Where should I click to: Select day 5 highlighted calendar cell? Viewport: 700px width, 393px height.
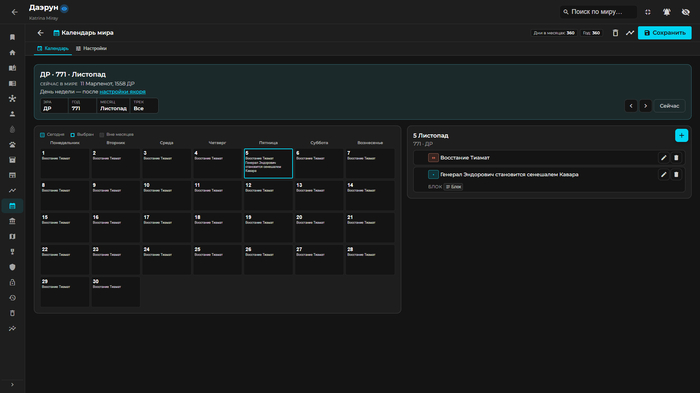(268, 163)
